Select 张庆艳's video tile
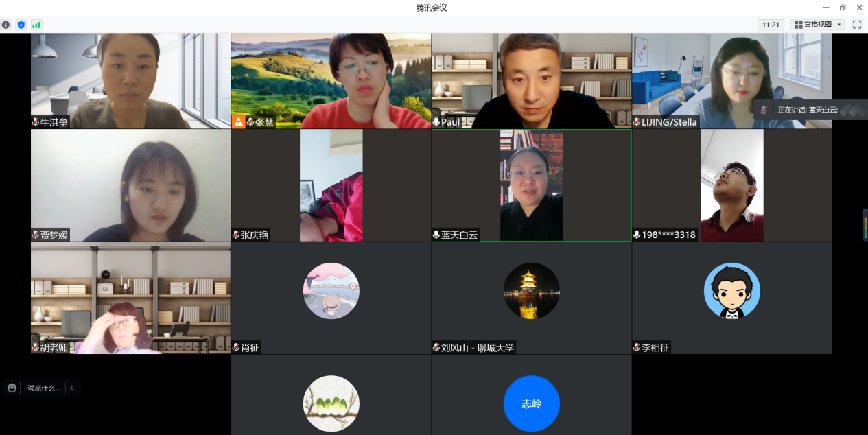868x435 pixels. 331,185
